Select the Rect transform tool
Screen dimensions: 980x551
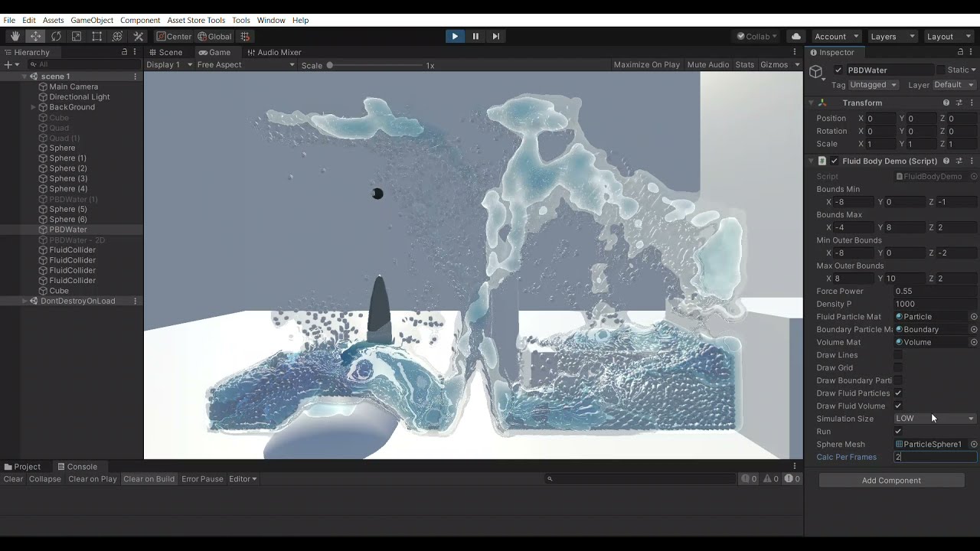97,36
